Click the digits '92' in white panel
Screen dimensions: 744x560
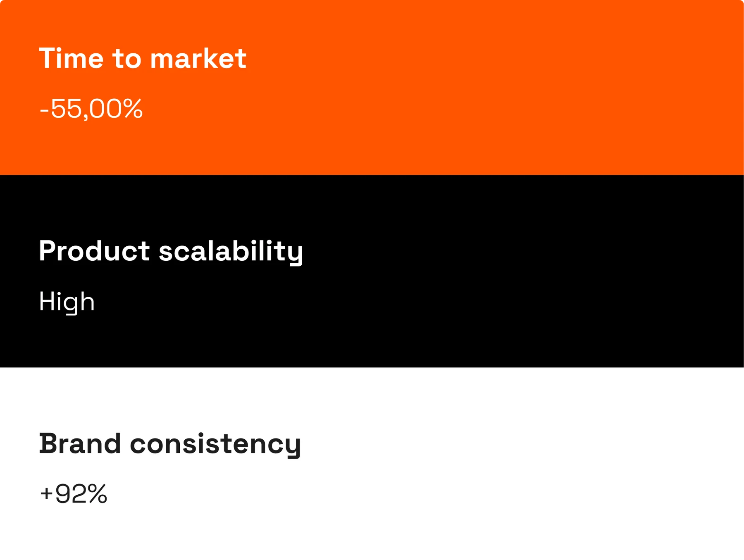click(x=71, y=493)
